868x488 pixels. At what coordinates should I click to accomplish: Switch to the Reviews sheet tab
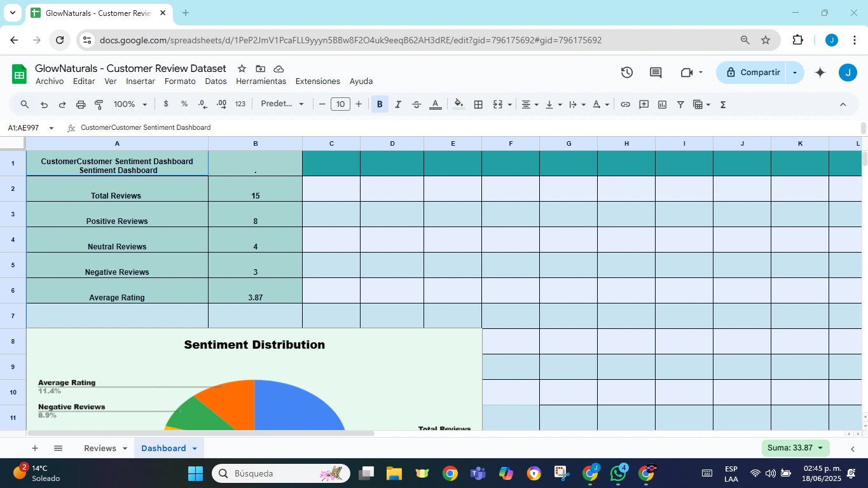(100, 449)
